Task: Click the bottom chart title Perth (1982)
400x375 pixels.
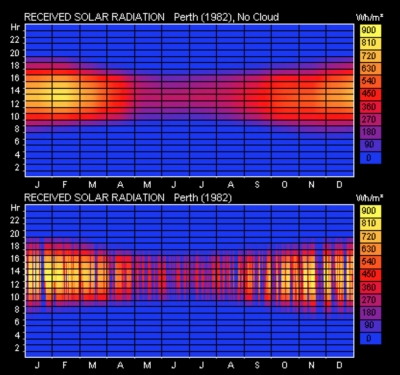Action: point(203,198)
